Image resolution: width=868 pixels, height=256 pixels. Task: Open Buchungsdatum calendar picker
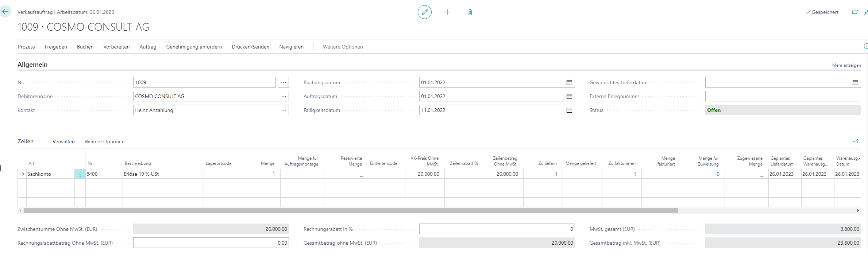click(569, 82)
